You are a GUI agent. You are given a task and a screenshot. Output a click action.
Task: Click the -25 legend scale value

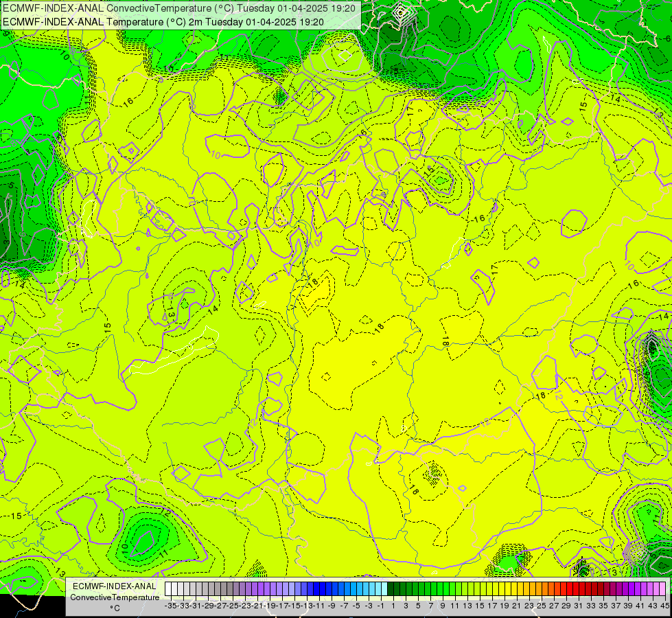[x=233, y=606]
